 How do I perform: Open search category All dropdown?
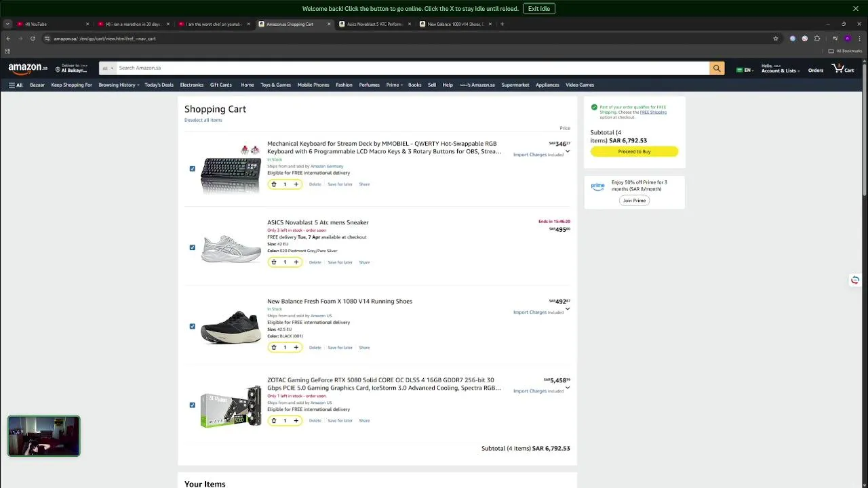click(x=106, y=68)
